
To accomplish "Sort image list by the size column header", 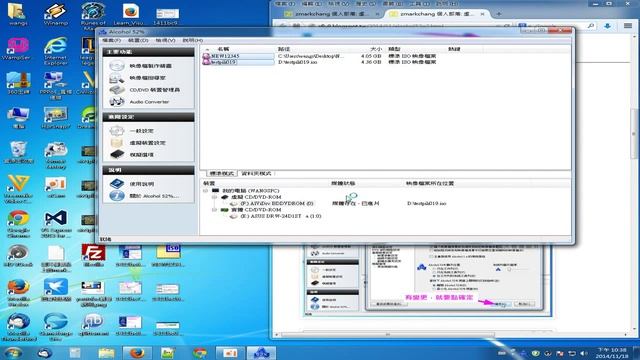I will pos(376,49).
